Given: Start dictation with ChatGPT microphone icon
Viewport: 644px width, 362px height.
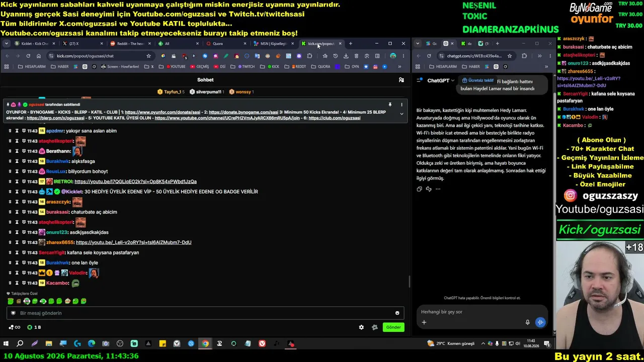Looking at the screenshot, I should 527,322.
